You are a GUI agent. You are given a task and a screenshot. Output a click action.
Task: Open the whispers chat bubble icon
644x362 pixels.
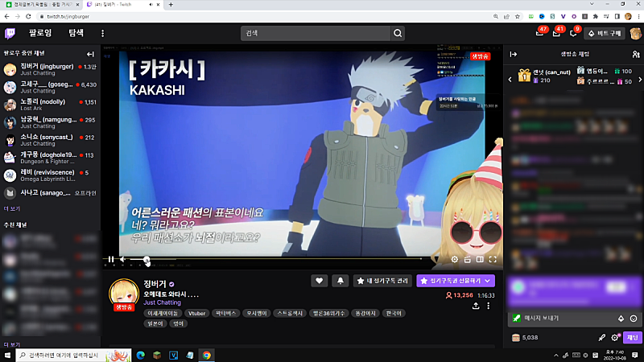click(574, 33)
